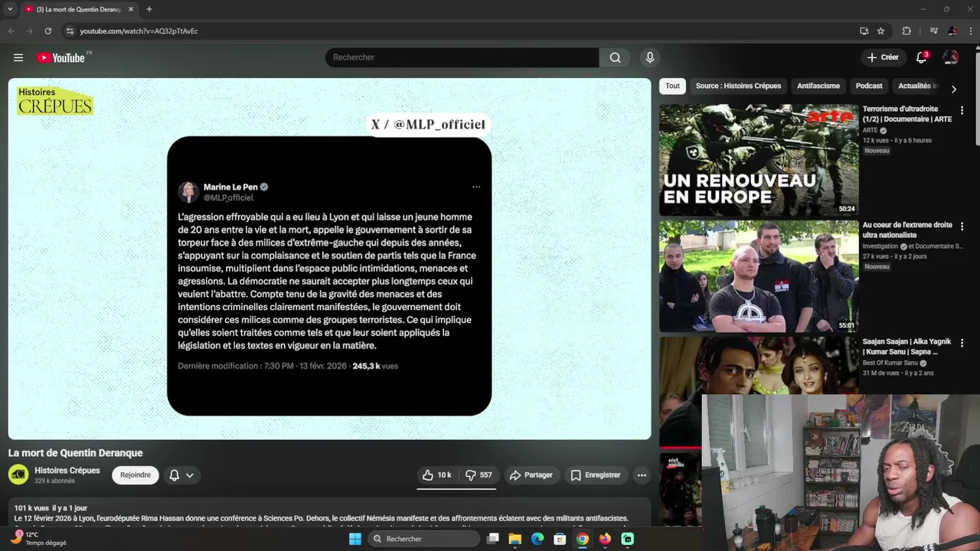Start voice search with microphone icon
Screen dimensions: 980x551
(650, 57)
